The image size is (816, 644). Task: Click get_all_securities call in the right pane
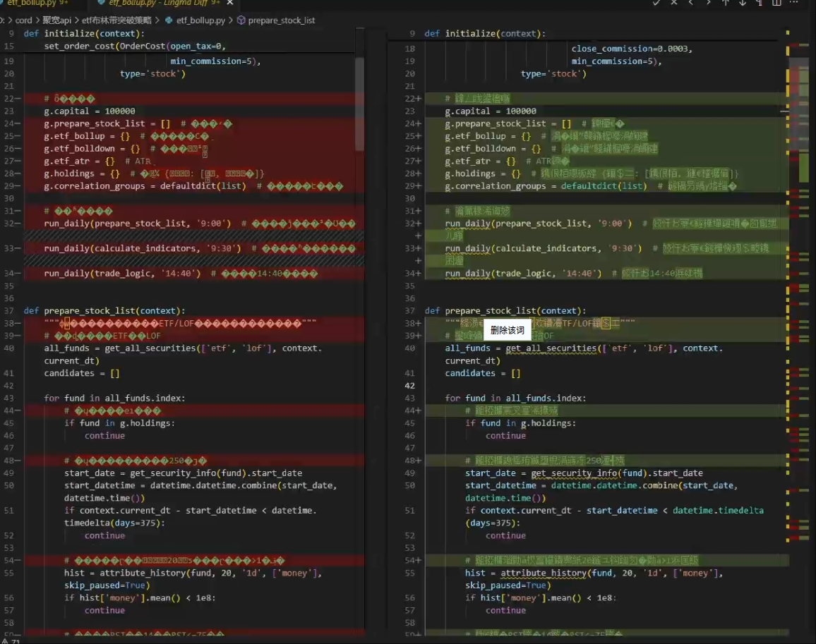point(551,348)
